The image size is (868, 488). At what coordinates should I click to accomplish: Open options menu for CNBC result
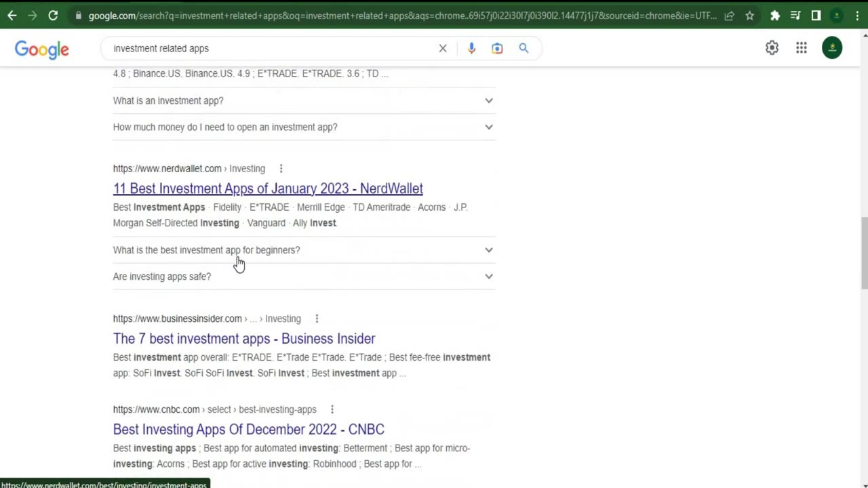pyautogui.click(x=332, y=409)
